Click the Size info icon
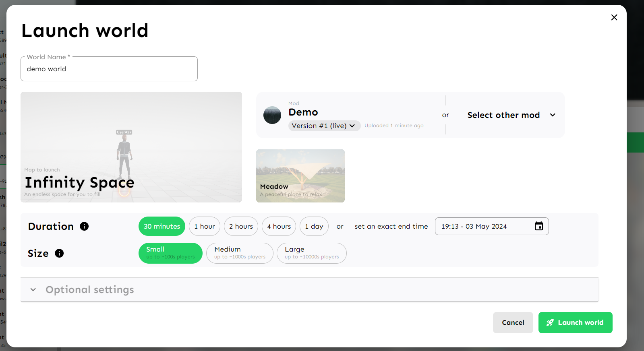Screen dimensions: 644x351 (x=59, y=253)
